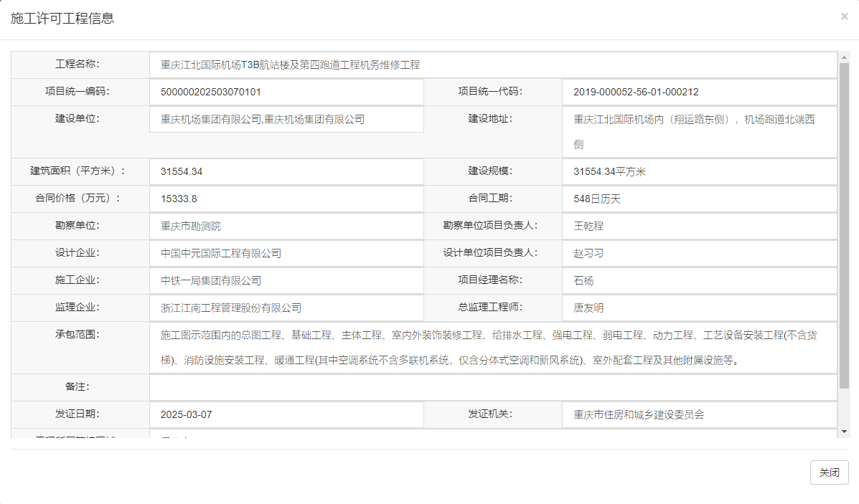Click the 关闭 button

coord(829,472)
